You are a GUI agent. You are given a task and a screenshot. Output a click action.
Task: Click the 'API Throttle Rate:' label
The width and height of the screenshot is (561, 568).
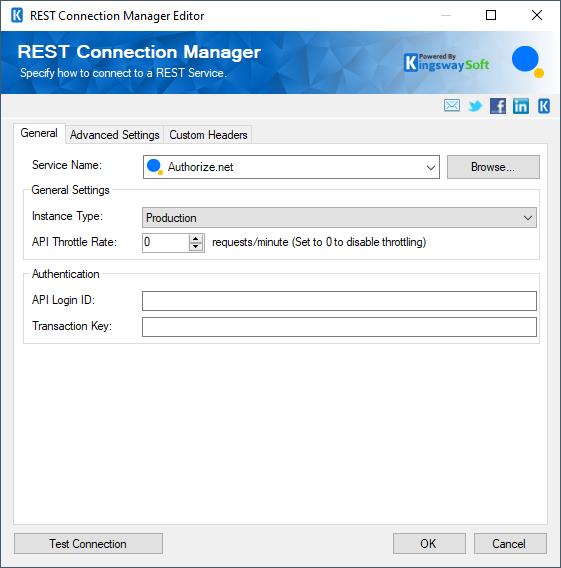coord(74,242)
